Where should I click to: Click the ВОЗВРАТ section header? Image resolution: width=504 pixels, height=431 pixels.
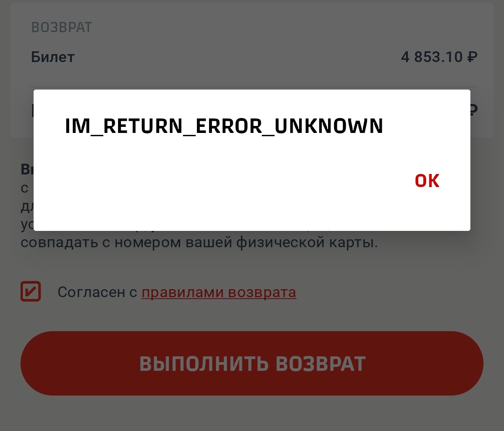[x=62, y=28]
